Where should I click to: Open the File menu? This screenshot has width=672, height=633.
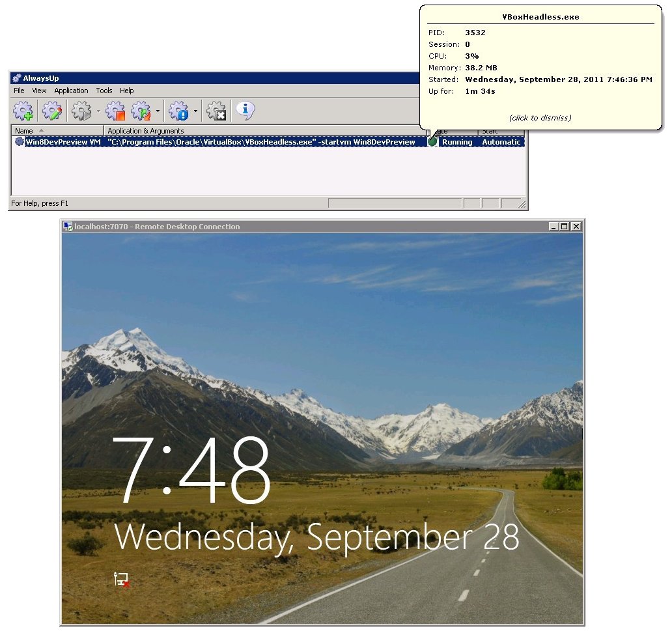19,91
